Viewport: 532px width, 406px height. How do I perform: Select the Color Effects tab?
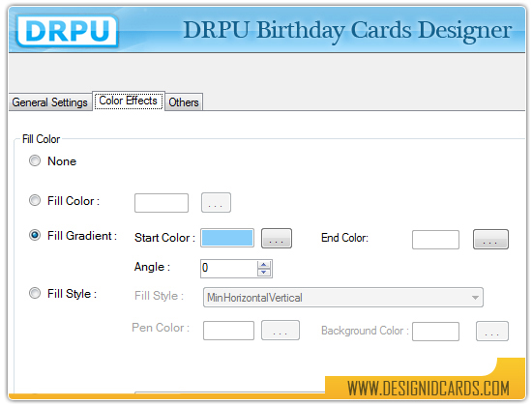click(x=129, y=101)
